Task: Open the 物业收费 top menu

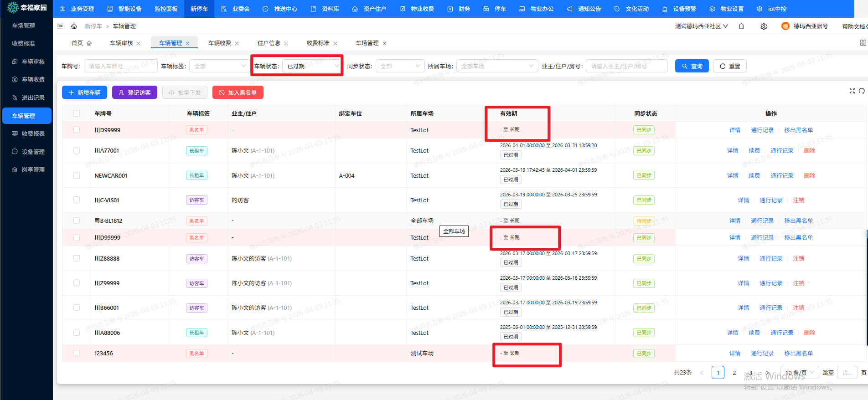Action: click(x=417, y=9)
